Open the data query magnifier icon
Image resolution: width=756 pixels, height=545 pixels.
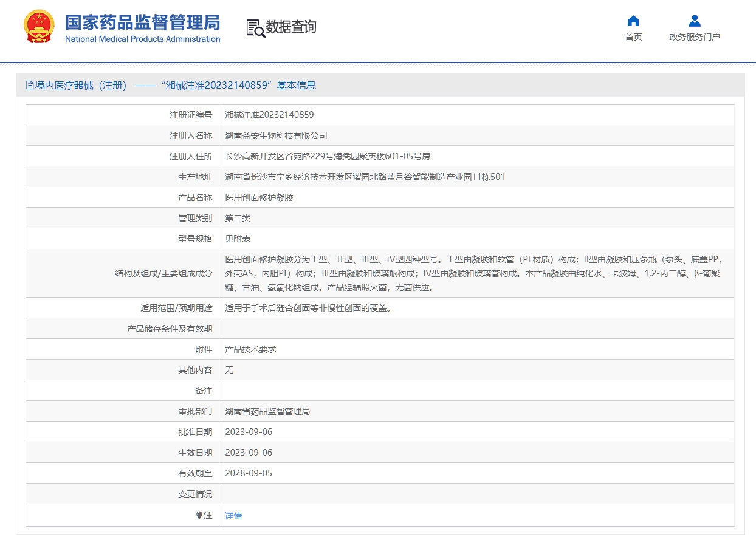(256, 28)
